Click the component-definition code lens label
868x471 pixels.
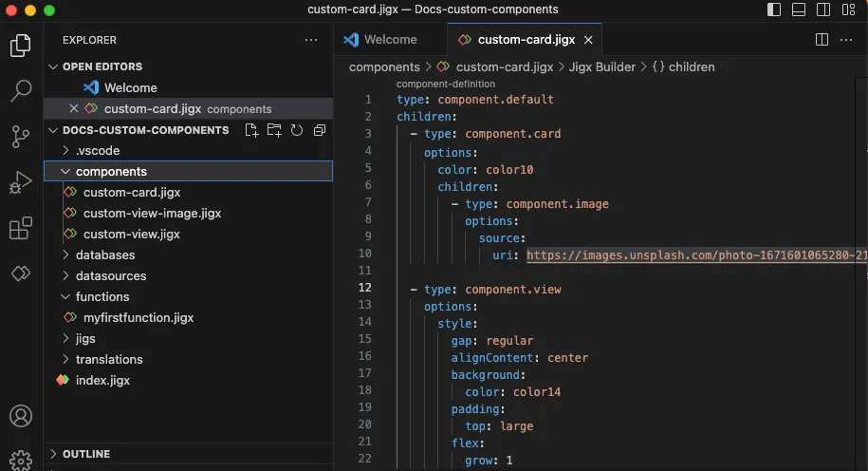point(446,84)
